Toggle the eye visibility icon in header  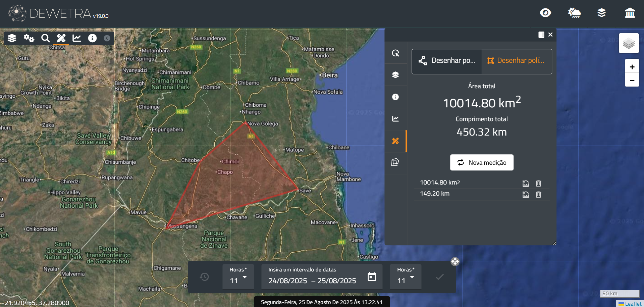(x=545, y=13)
